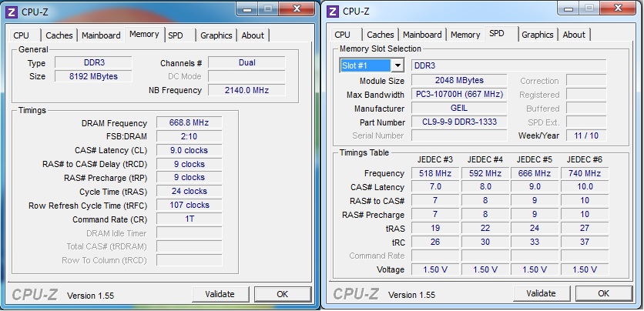Open Graphics tab in right CPU-Z window
Viewport: 644px width, 311px height.
538,35
